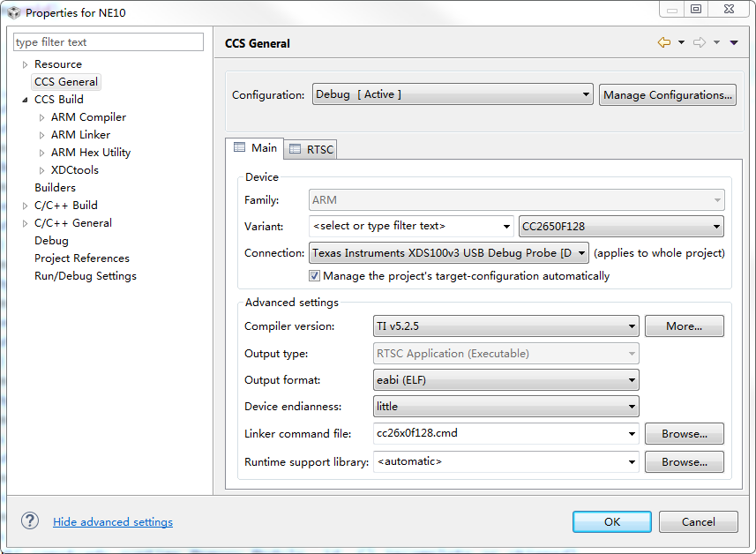The width and height of the screenshot is (756, 554).
Task: Toggle manage target-configuration automatically checkbox
Action: [315, 276]
